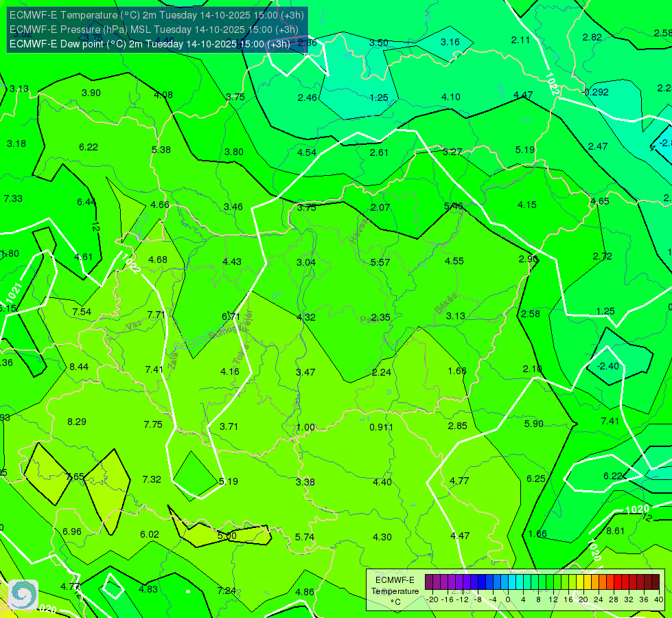Click the value 3.18 near left edge
This screenshot has width=672, height=618.
click(16, 144)
